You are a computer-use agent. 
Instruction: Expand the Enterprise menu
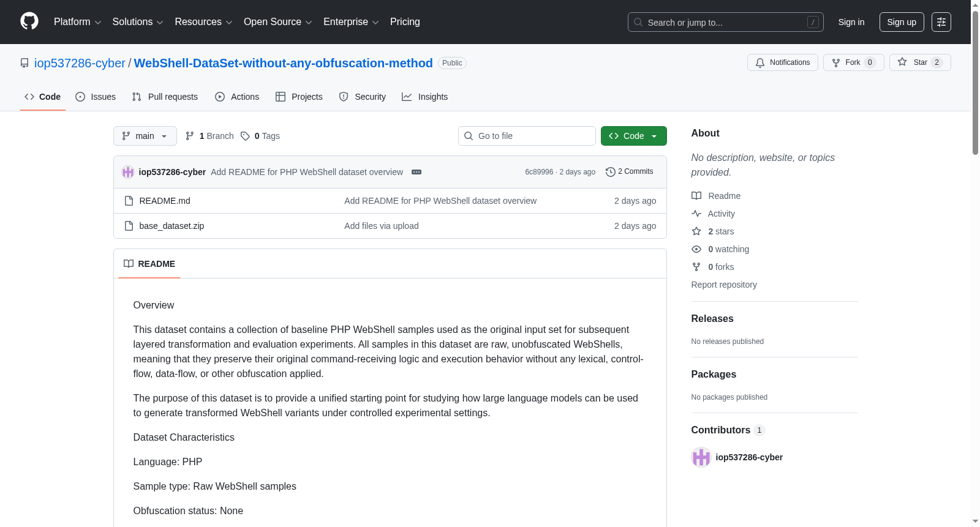[x=351, y=22]
